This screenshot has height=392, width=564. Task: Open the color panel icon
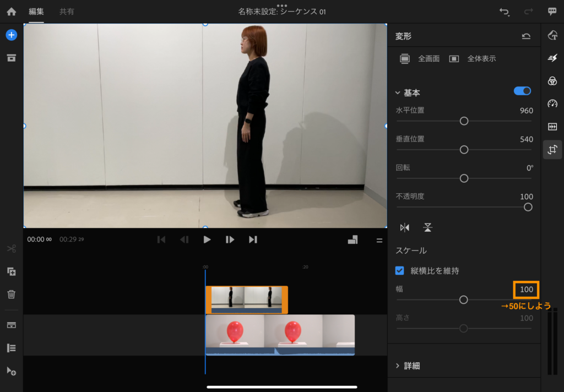point(552,81)
